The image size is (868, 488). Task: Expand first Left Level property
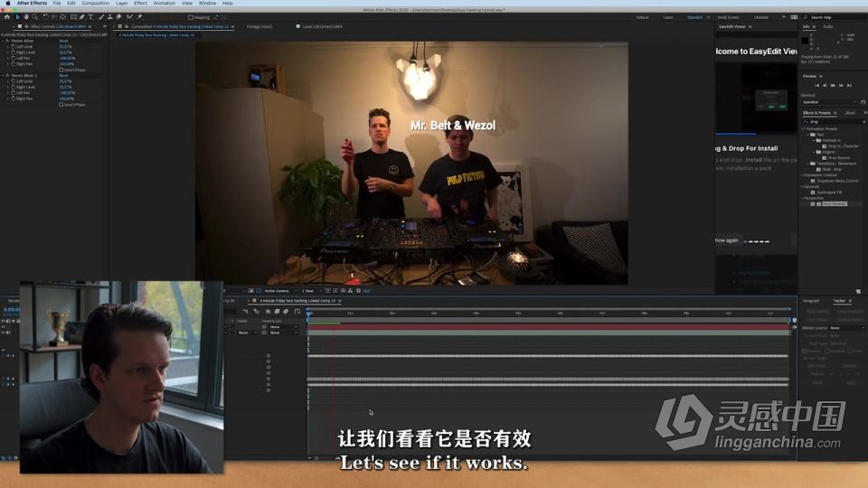tap(8, 46)
